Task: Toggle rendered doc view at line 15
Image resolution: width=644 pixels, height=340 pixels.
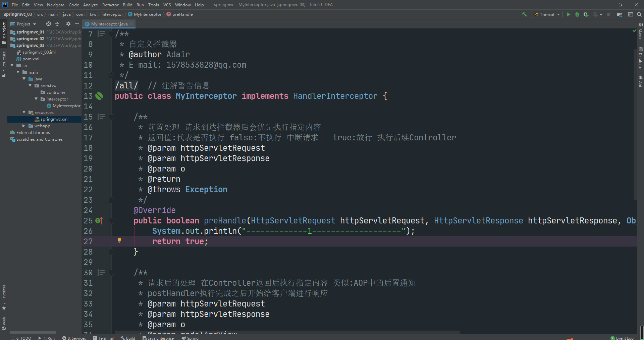Action: click(101, 117)
